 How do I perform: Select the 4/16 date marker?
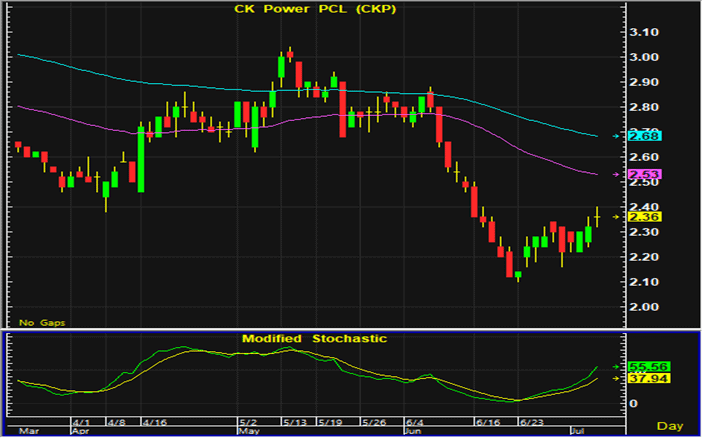coord(156,423)
